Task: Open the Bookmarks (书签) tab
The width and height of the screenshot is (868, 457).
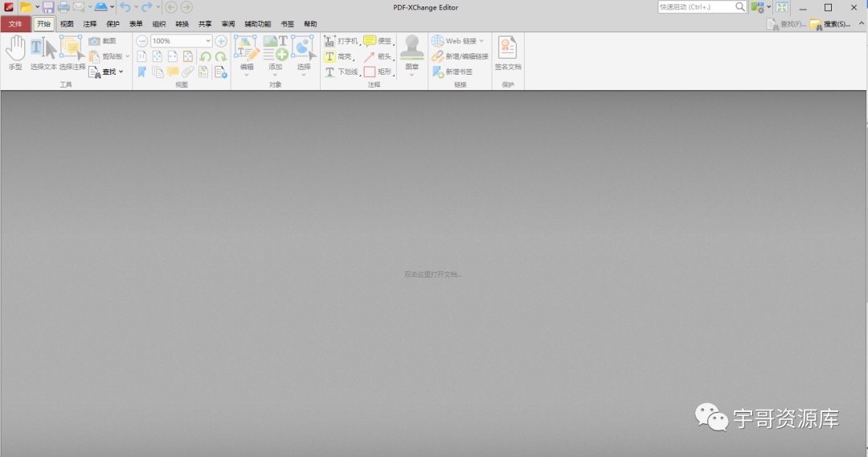Action: click(287, 24)
